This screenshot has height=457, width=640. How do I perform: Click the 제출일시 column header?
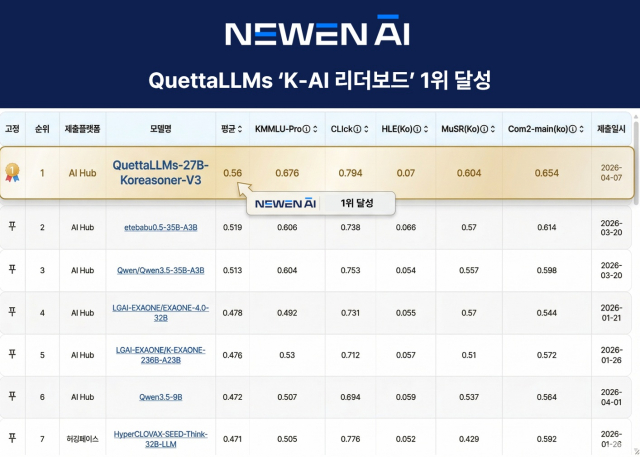tap(613, 129)
